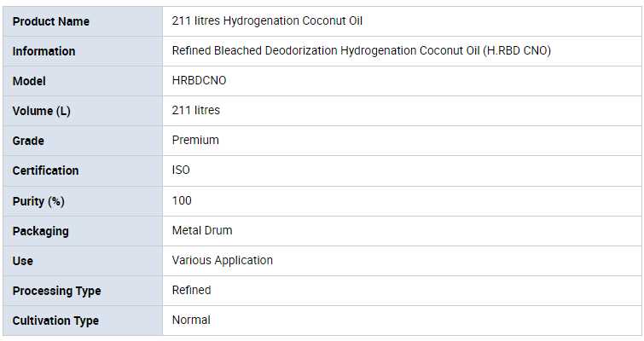Screen dimensions: 644x341
Task: Click the Purity (%) label
Action: [x=38, y=201]
